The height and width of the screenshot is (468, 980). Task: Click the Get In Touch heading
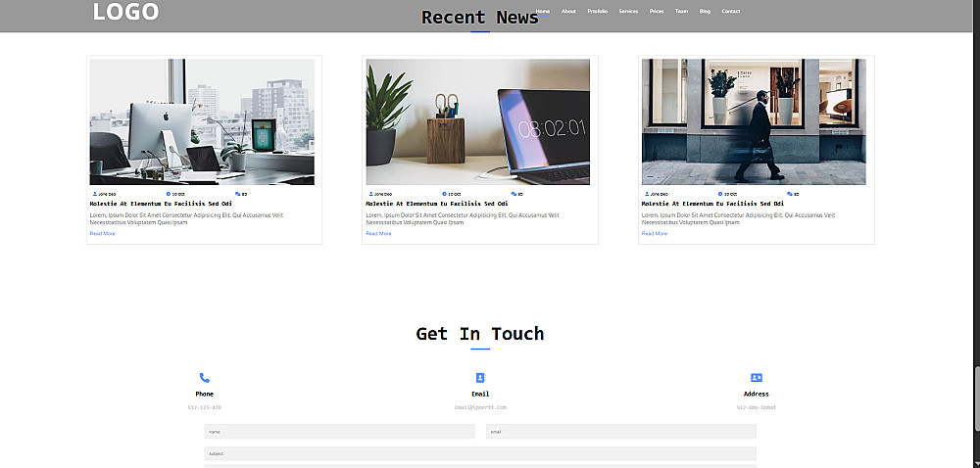tap(480, 334)
